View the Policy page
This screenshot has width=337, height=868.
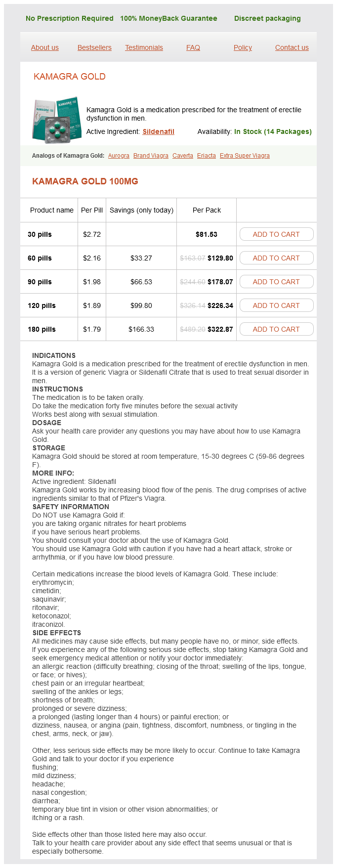pos(243,47)
